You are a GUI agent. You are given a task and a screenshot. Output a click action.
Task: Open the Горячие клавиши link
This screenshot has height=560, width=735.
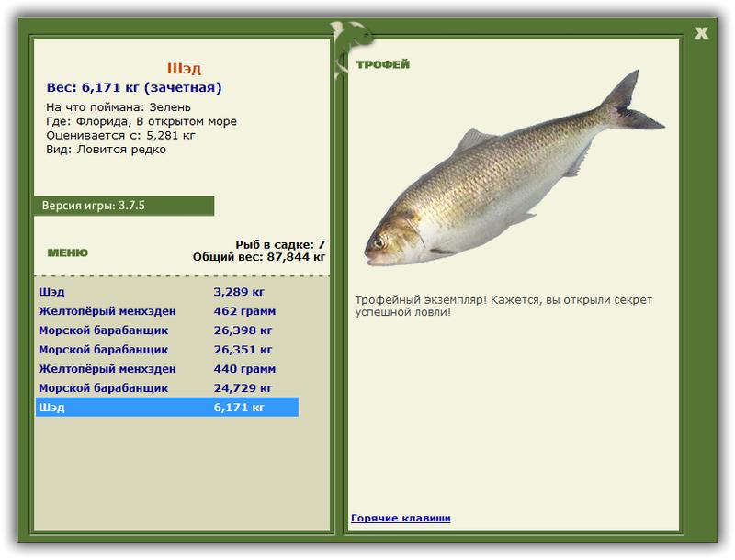click(x=401, y=518)
